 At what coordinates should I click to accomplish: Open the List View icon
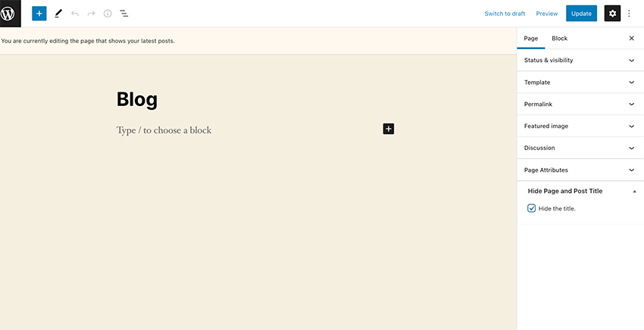123,14
